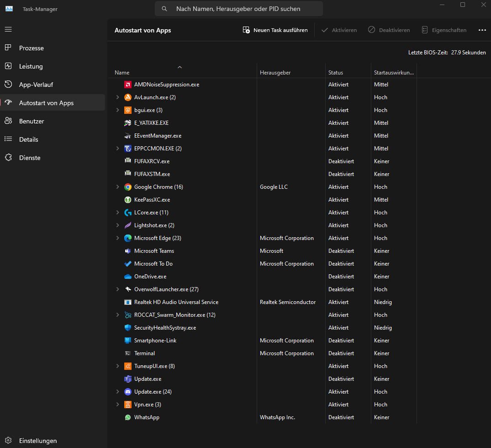Expand the Lightshot.exe (2) group
The height and width of the screenshot is (448, 491).
click(118, 225)
